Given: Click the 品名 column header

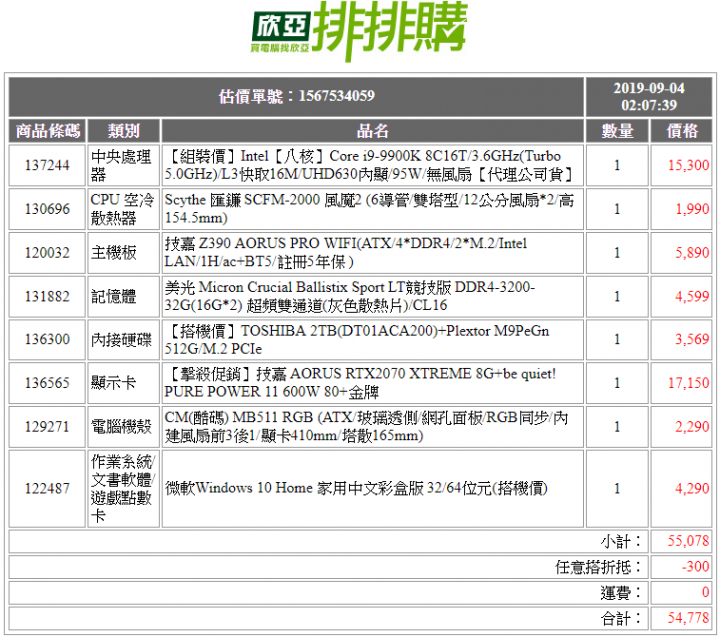Looking at the screenshot, I should click(372, 131).
